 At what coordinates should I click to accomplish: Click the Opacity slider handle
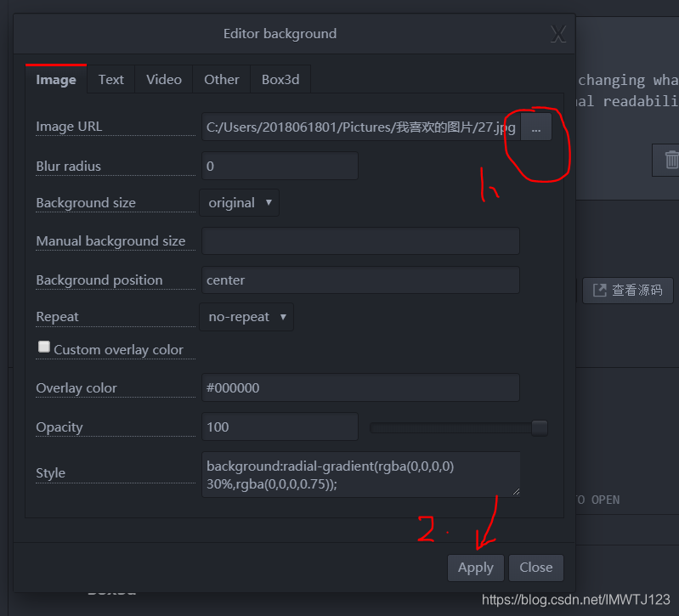pos(540,427)
